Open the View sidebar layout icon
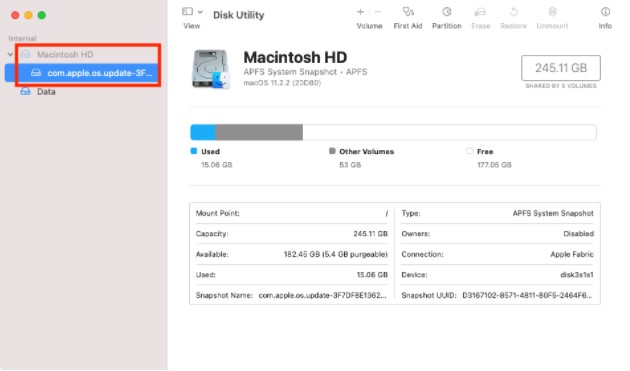This screenshot has width=630, height=371. tap(187, 12)
